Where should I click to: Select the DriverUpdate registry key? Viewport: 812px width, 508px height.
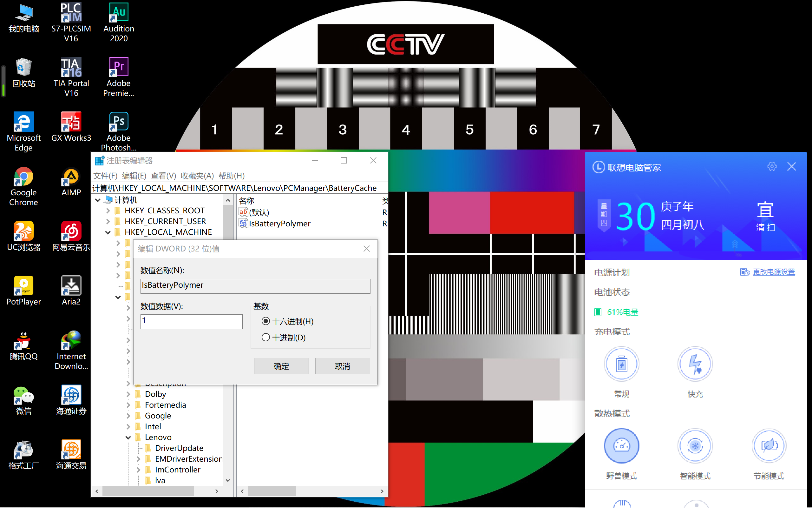pyautogui.click(x=179, y=448)
